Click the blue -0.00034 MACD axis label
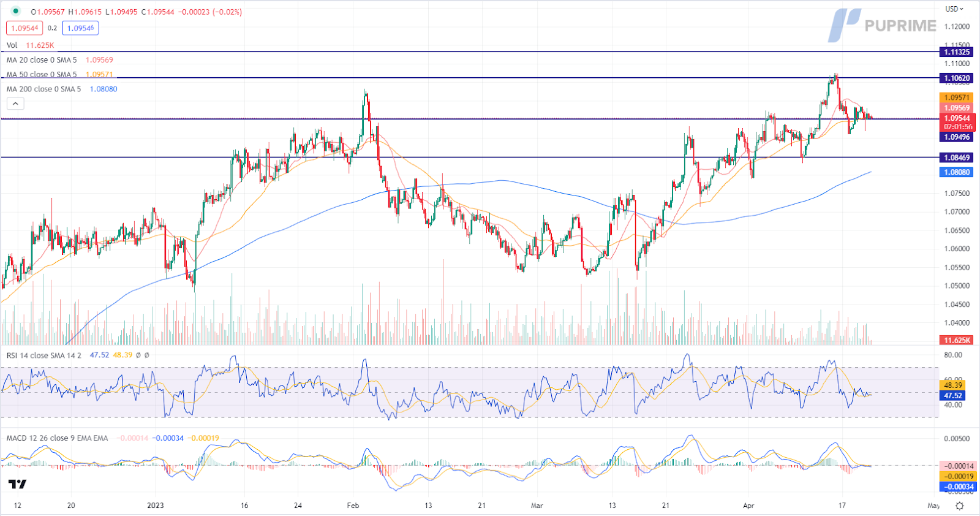The image size is (980, 516). click(959, 487)
